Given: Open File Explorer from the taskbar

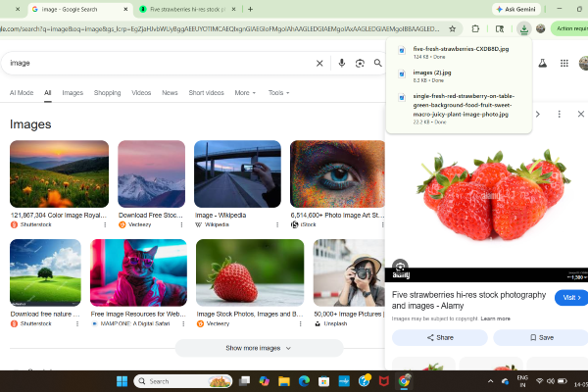Looking at the screenshot, I should click(x=284, y=381).
